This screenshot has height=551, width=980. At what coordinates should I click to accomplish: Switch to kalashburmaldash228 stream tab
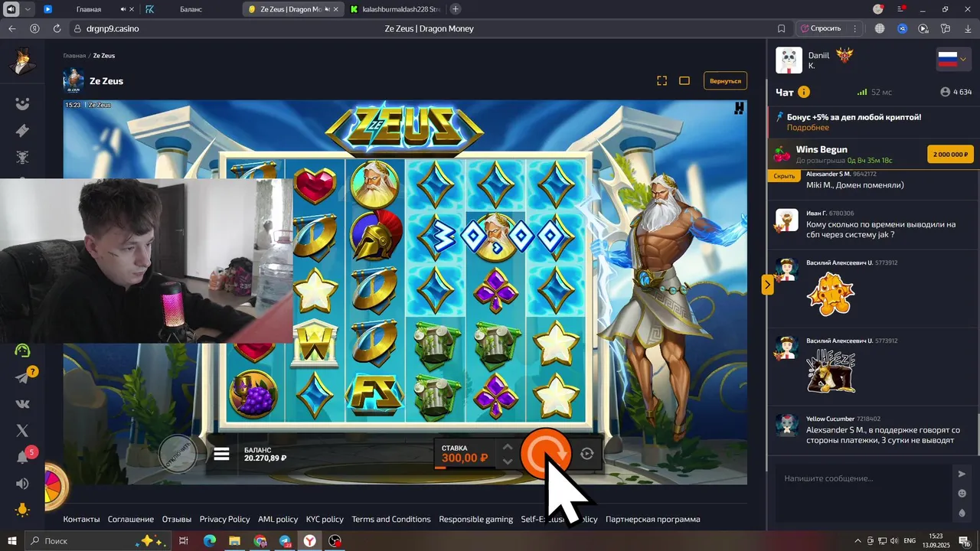(394, 9)
